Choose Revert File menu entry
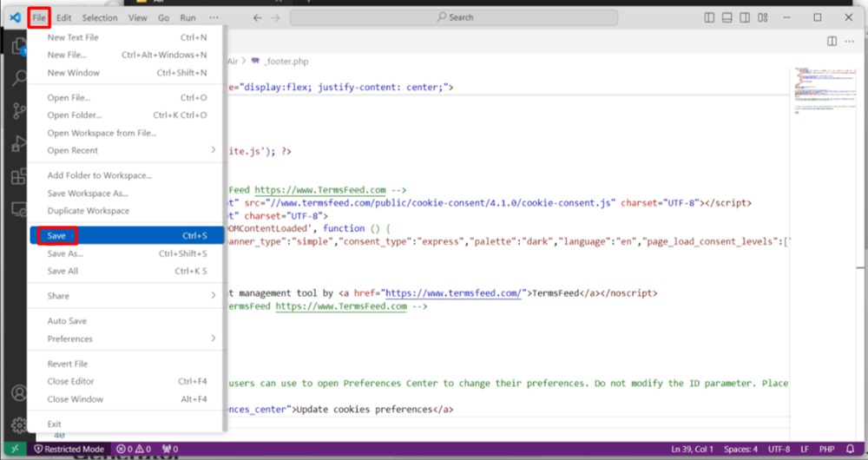Image resolution: width=868 pixels, height=460 pixels. [127, 364]
